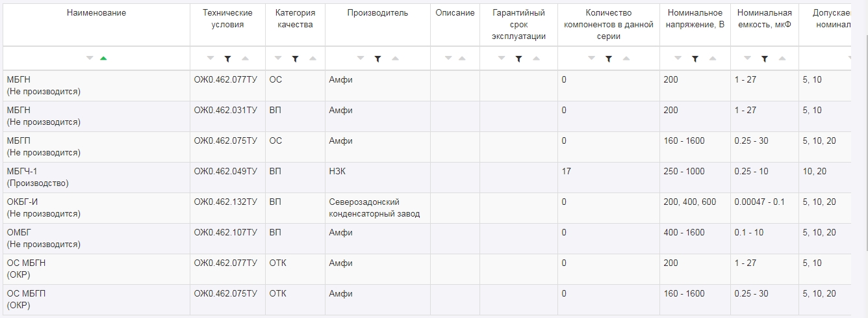Sort Описание column ascending

coord(462,59)
